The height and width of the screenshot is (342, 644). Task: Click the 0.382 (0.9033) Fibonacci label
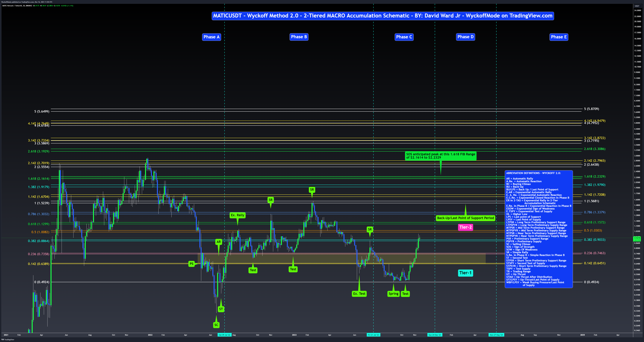coord(595,240)
